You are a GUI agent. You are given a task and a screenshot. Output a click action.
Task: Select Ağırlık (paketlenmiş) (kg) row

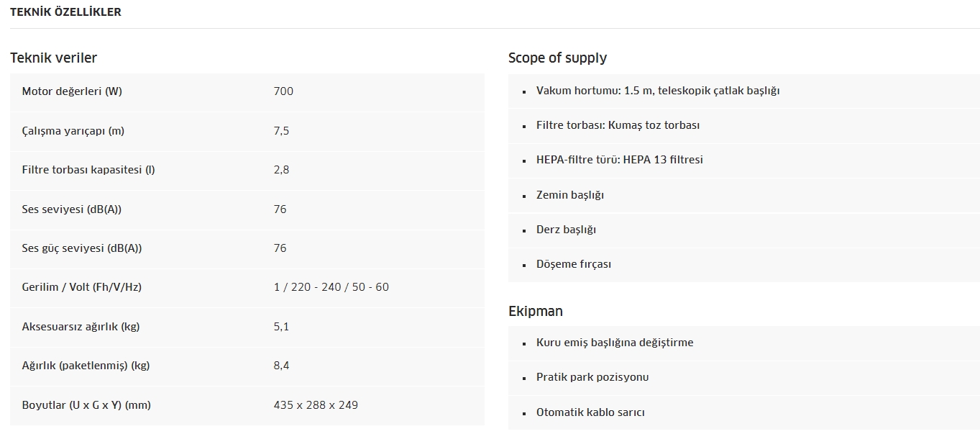pos(247,366)
